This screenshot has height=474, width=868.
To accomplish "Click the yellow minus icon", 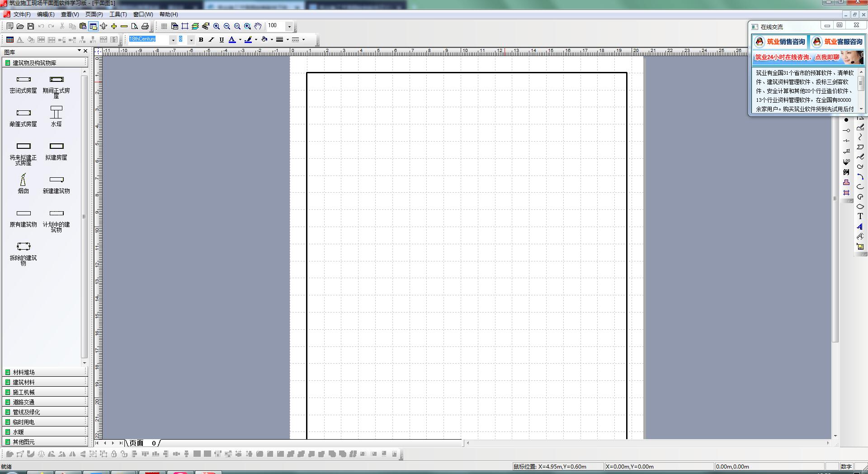I will [x=124, y=26].
